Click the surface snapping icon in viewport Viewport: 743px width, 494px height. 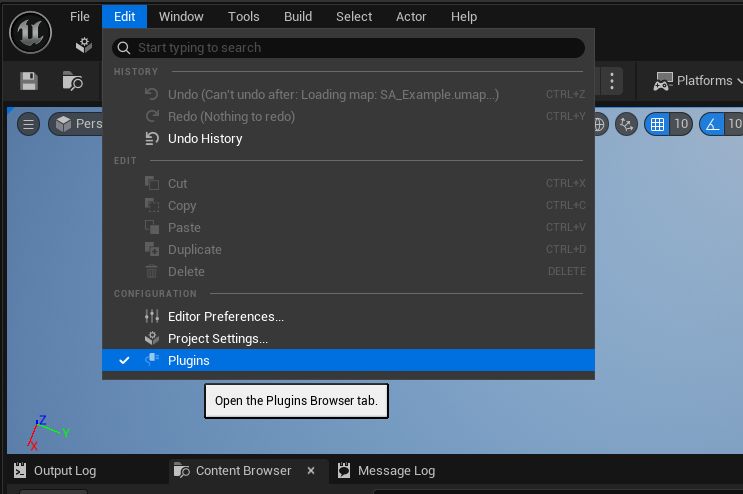[x=626, y=124]
